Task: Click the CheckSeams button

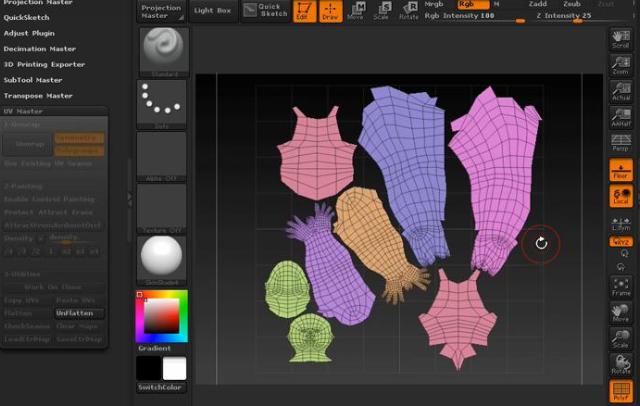Action: [x=28, y=326]
